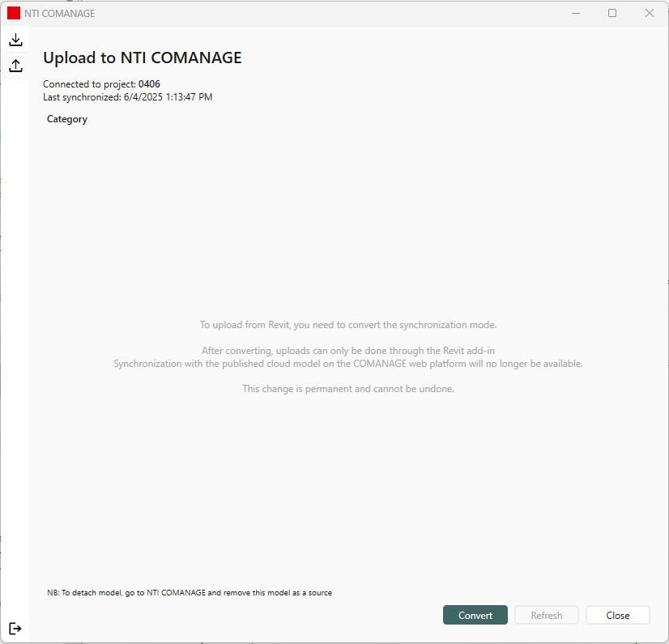Click the Upload to NTI COMANAGE heading
The width and height of the screenshot is (669, 644).
coord(143,58)
